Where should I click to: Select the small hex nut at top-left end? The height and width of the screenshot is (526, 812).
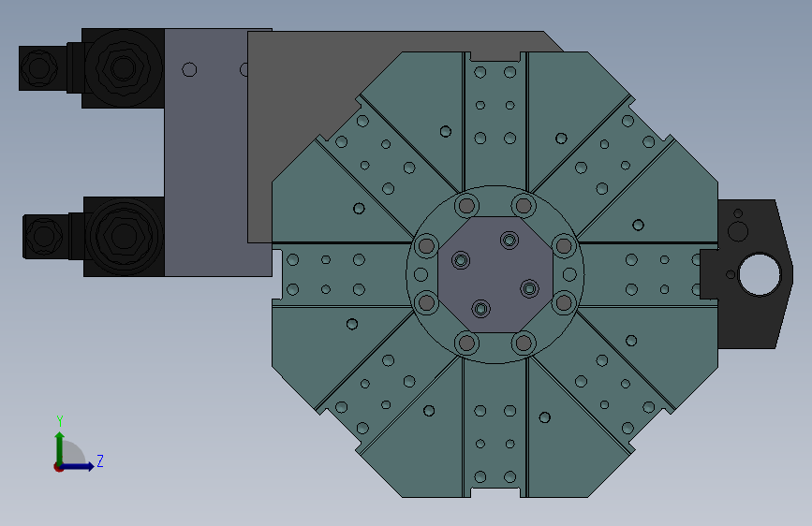coord(38,67)
